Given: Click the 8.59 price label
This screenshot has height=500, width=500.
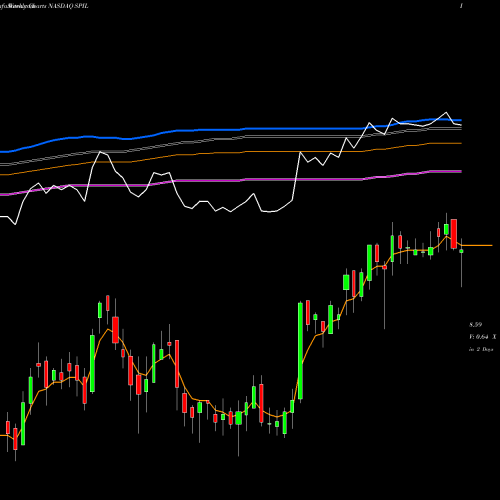Looking at the screenshot, I should click(x=476, y=324).
